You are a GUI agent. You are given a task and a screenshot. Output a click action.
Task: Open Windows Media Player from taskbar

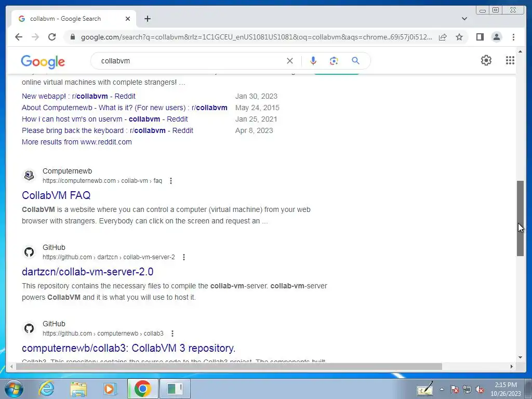[109, 389]
